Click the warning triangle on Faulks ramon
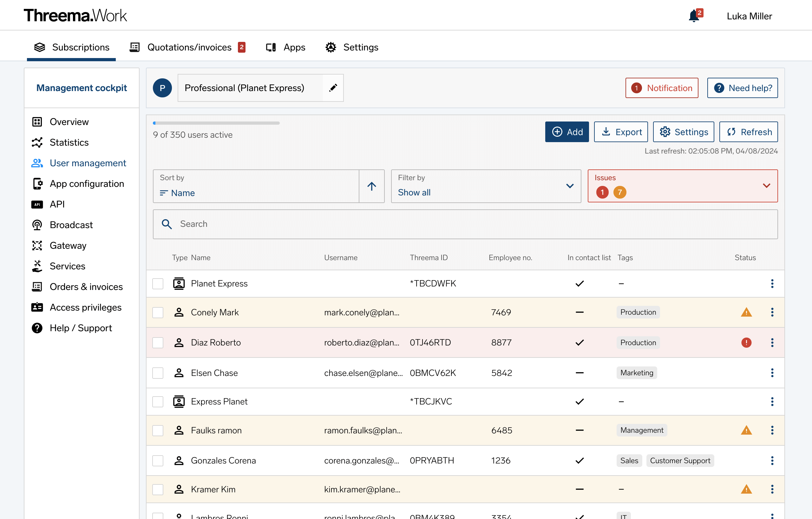The image size is (812, 519). click(x=746, y=430)
